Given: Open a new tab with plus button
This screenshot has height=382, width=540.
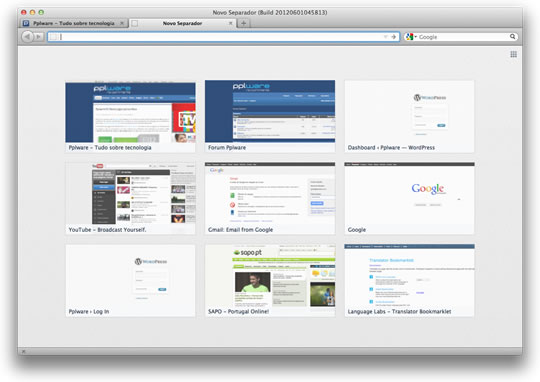Looking at the screenshot, I should coord(243,23).
